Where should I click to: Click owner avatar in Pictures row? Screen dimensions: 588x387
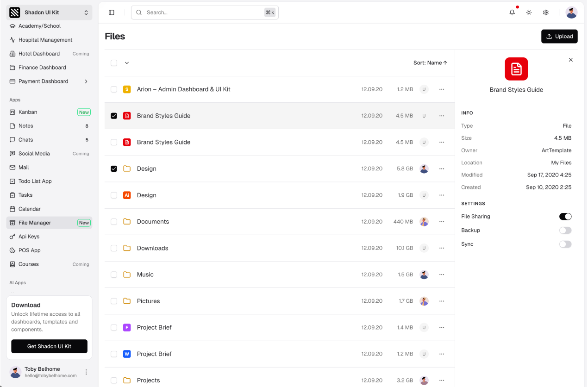pos(424,301)
